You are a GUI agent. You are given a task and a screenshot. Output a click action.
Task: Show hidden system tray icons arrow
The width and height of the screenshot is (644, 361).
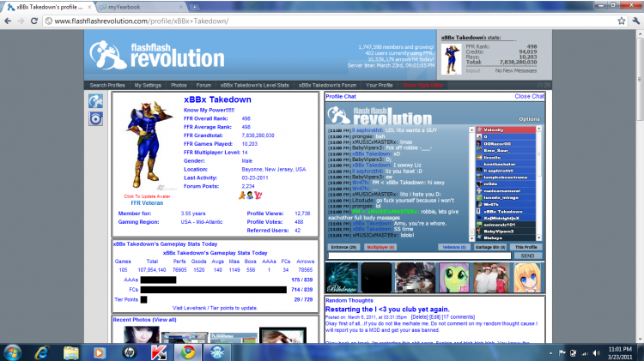click(x=550, y=352)
